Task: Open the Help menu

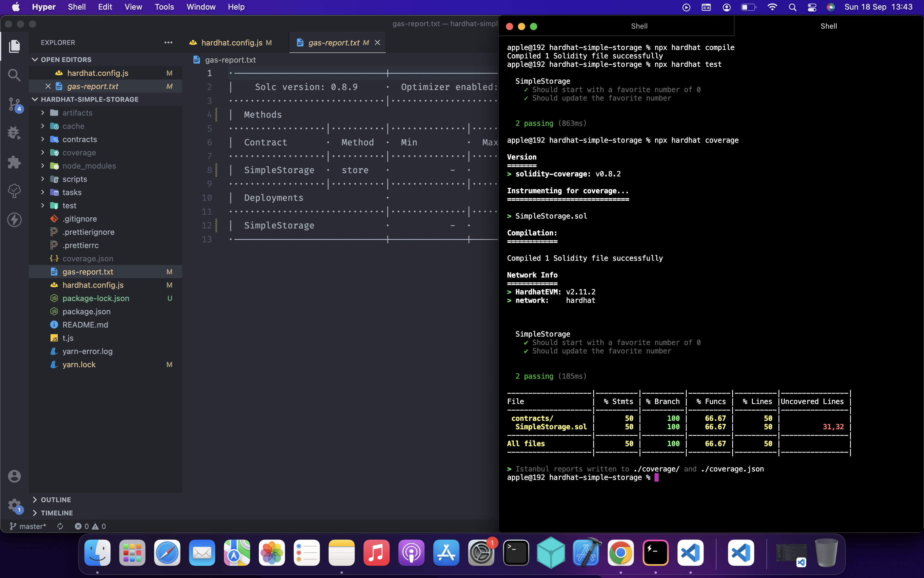Action: [x=236, y=7]
